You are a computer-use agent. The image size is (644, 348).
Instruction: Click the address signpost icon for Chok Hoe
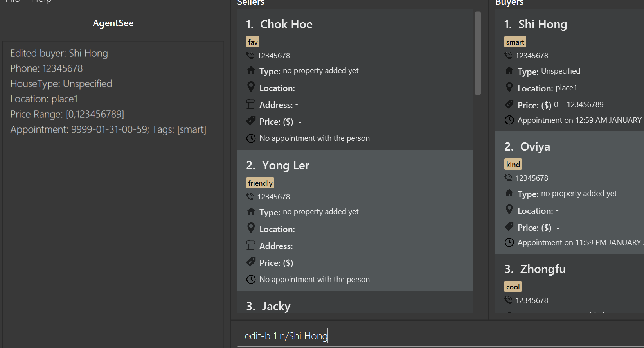click(250, 104)
